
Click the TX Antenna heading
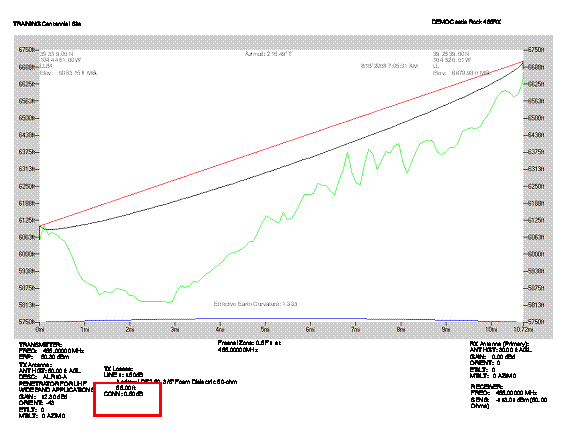tap(35, 365)
